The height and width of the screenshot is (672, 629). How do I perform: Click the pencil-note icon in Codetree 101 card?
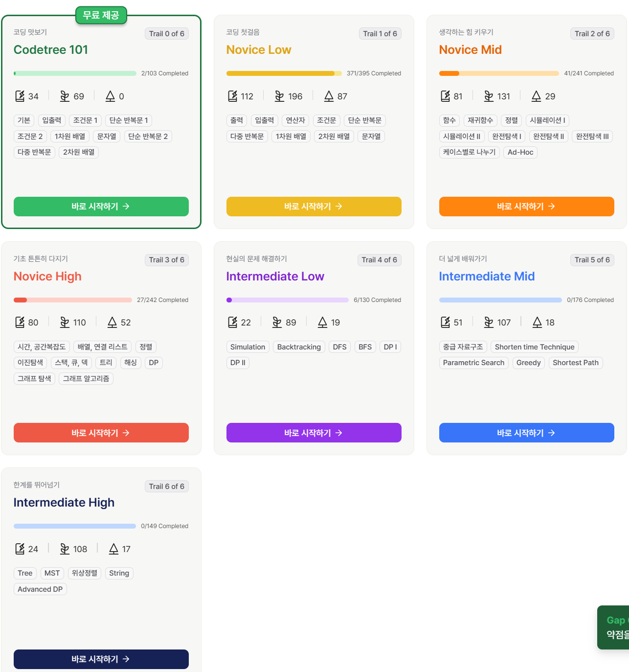pyautogui.click(x=20, y=96)
